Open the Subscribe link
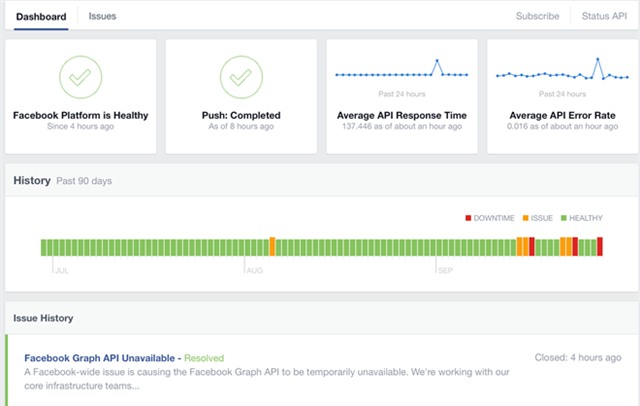 [x=538, y=17]
